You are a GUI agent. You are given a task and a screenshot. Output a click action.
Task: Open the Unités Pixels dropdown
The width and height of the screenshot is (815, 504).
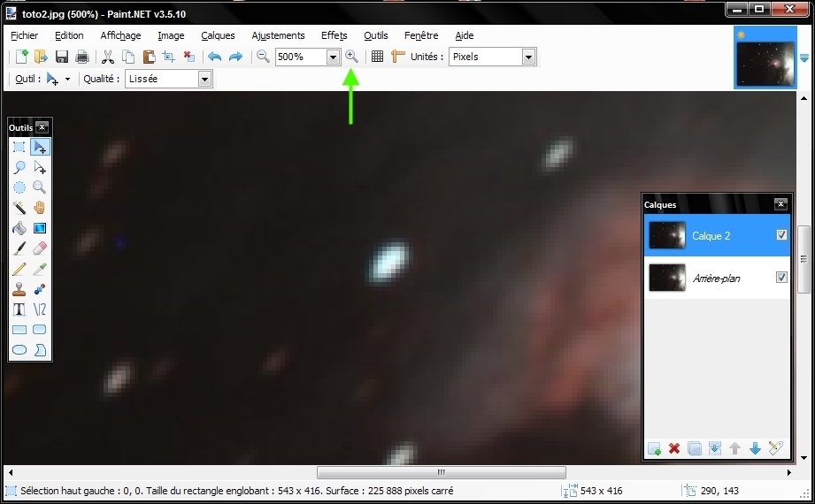point(528,57)
